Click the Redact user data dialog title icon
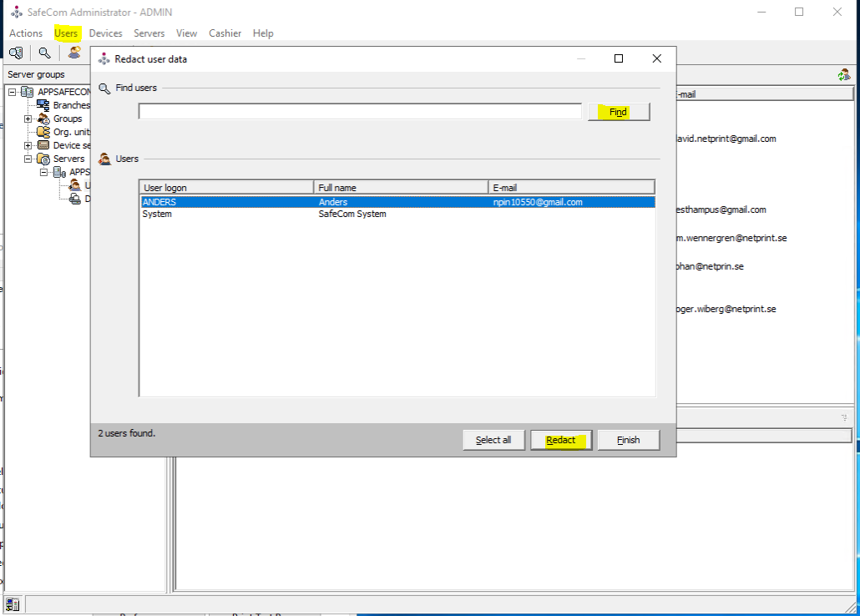 104,58
